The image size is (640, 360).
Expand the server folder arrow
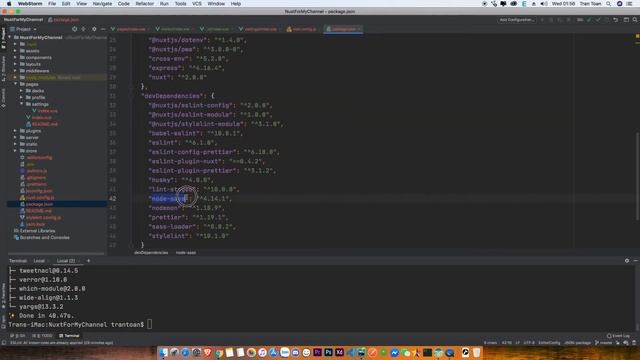point(16,138)
